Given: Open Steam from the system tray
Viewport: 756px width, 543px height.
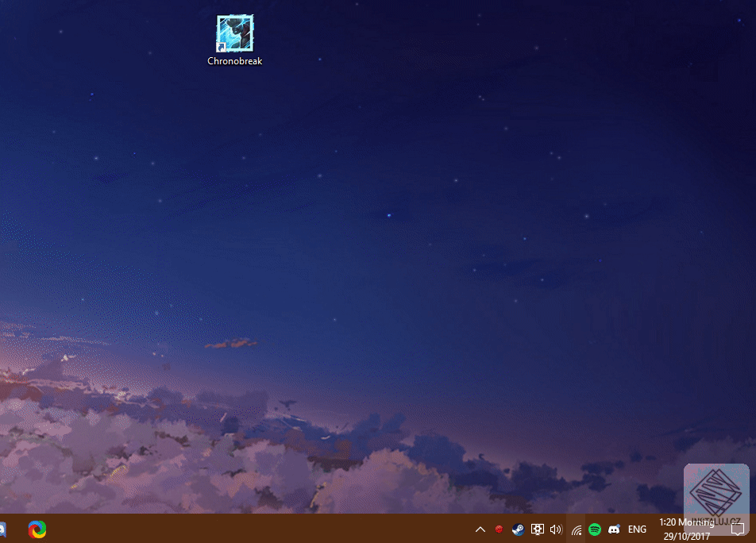Looking at the screenshot, I should 518,530.
